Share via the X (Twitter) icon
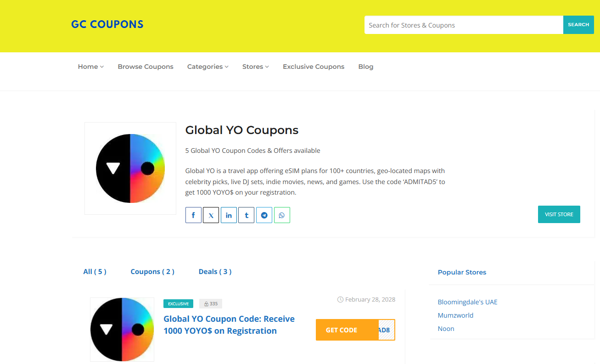This screenshot has height=364, width=600. 211,215
